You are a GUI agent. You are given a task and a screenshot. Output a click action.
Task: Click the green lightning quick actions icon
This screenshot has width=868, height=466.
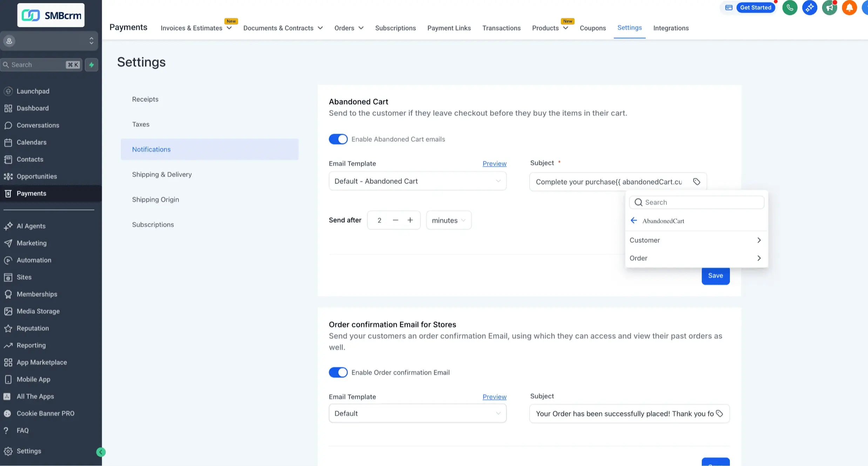[x=91, y=65]
